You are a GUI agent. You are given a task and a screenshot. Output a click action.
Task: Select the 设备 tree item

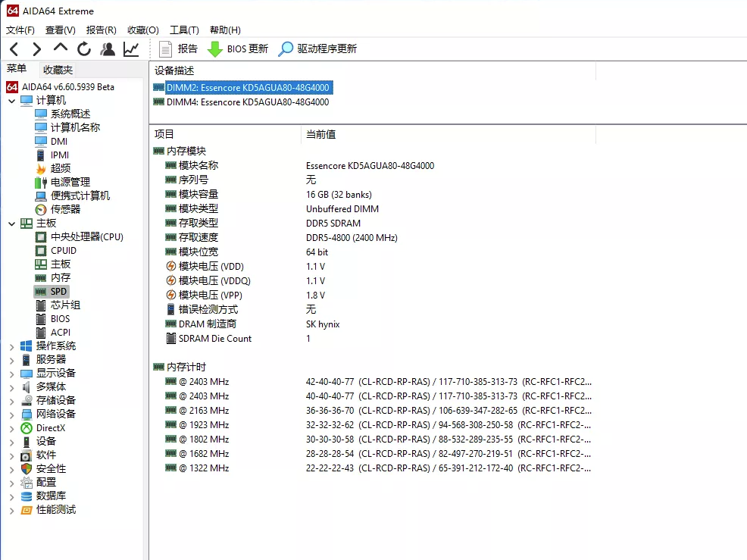coord(45,441)
